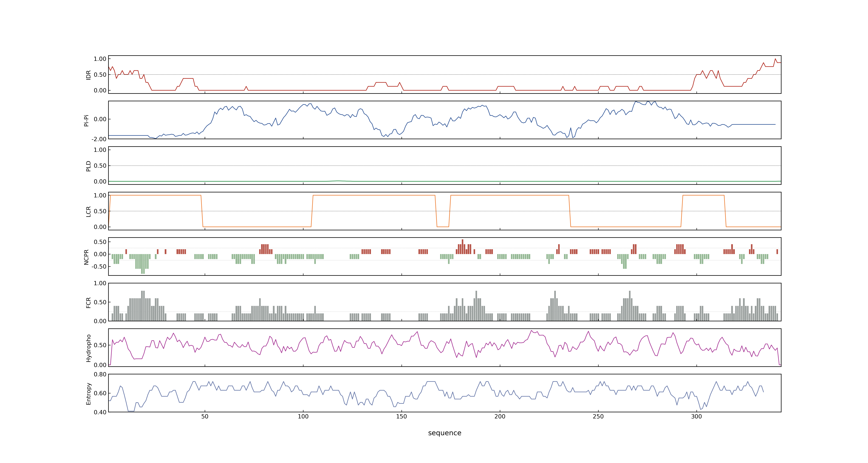Click the 0.00 tick of NCPR panel
Screen dimensions: 868x463
click(x=100, y=254)
